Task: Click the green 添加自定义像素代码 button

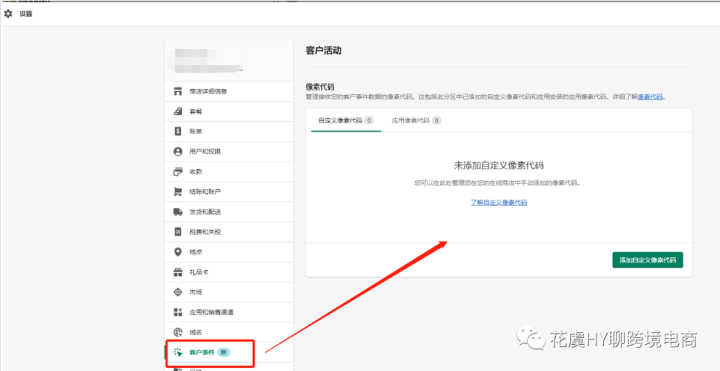Action: (647, 260)
